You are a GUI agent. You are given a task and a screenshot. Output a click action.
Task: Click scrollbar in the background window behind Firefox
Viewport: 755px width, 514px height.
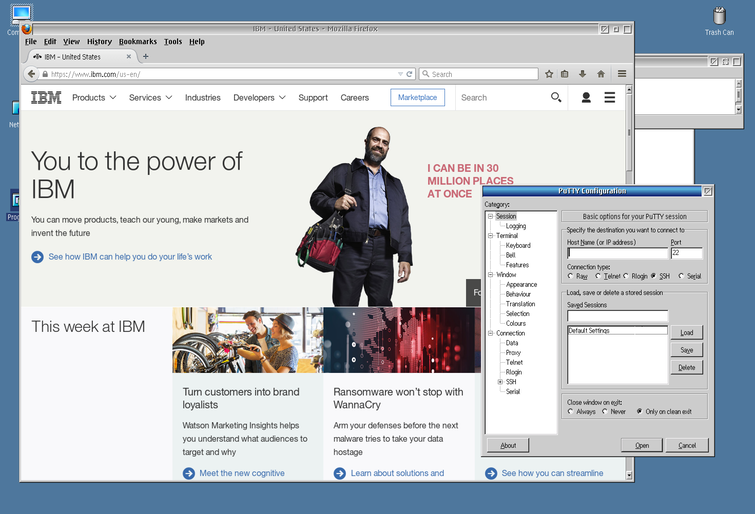[x=739, y=97]
